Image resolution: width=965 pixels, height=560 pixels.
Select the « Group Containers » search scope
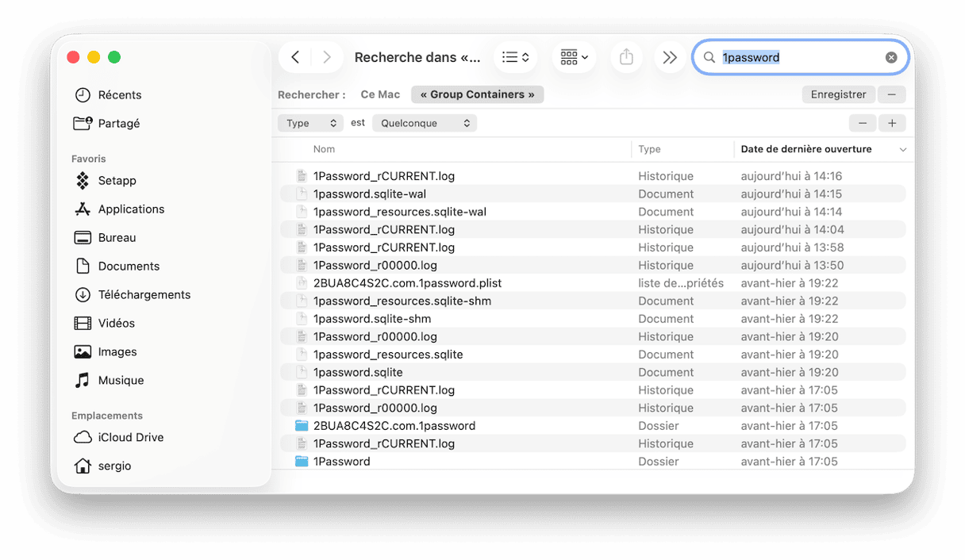tap(477, 94)
